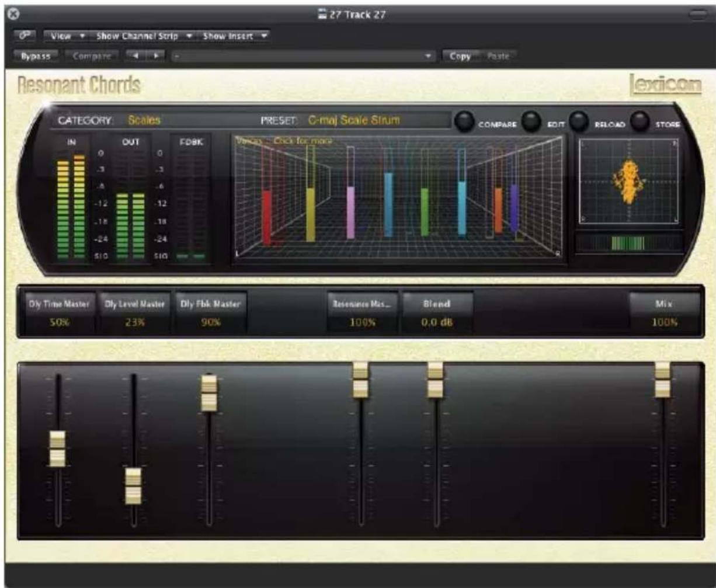
Task: Click the Resonant Chords title text
Action: tap(78, 86)
